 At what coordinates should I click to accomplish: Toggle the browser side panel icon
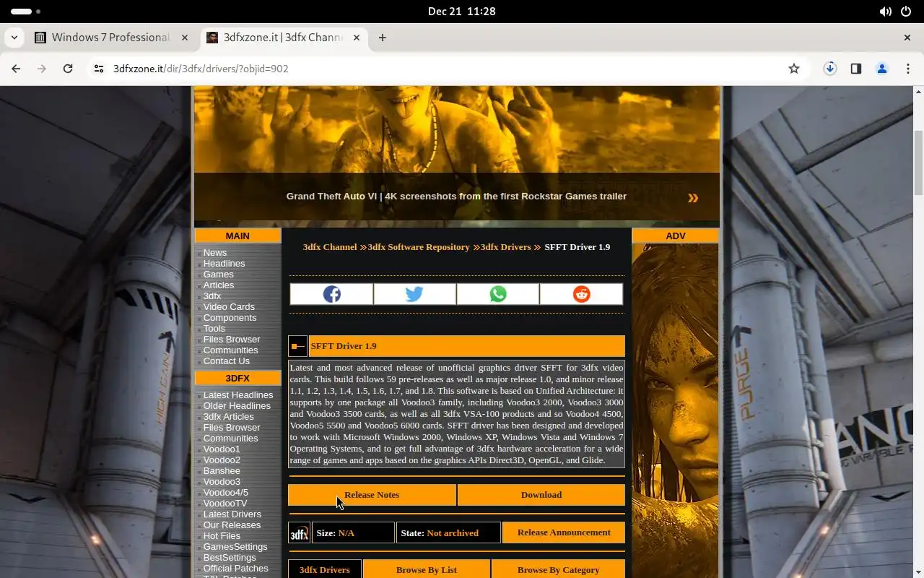point(856,69)
